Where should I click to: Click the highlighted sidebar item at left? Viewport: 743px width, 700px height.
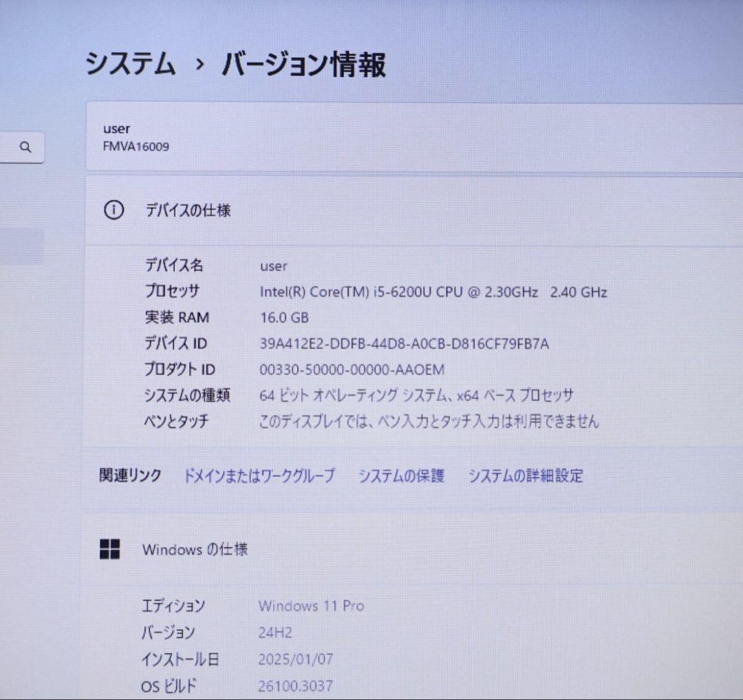point(21,246)
